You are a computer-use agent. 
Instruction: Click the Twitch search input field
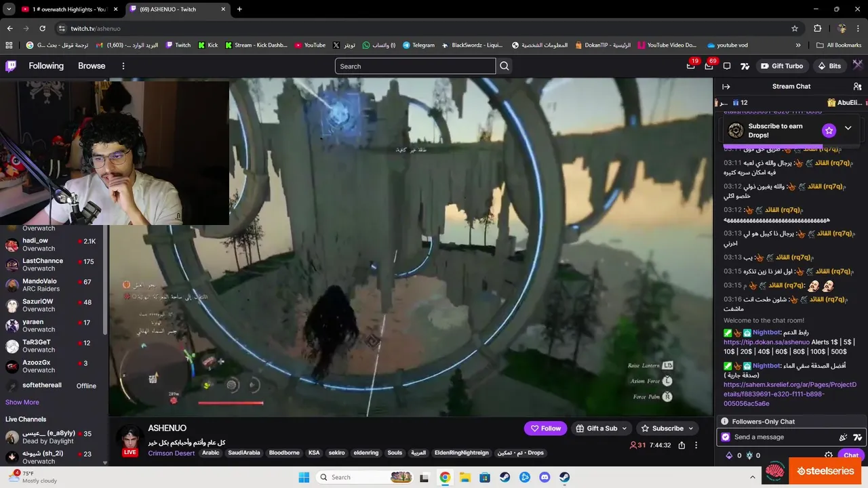coord(415,66)
